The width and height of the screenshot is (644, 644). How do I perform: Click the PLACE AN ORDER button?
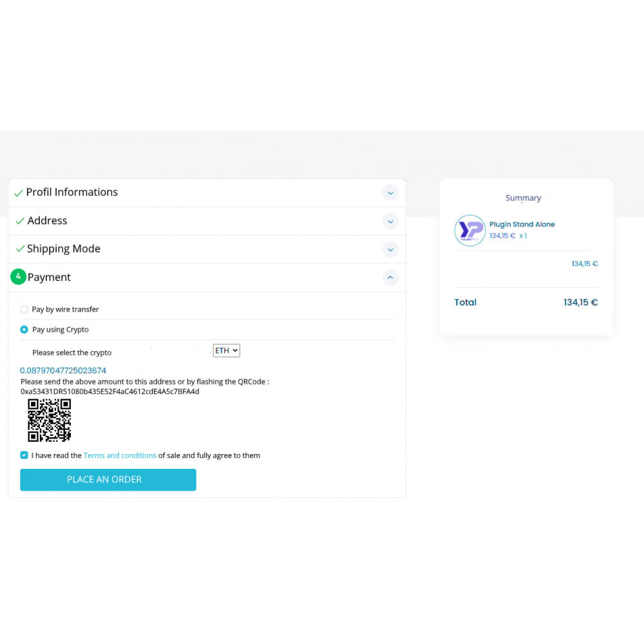pyautogui.click(x=108, y=479)
